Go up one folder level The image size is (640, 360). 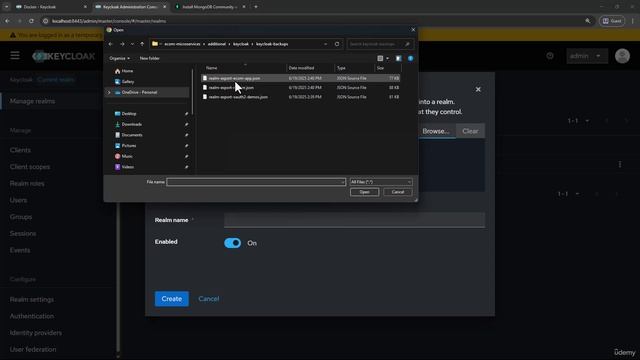142,44
